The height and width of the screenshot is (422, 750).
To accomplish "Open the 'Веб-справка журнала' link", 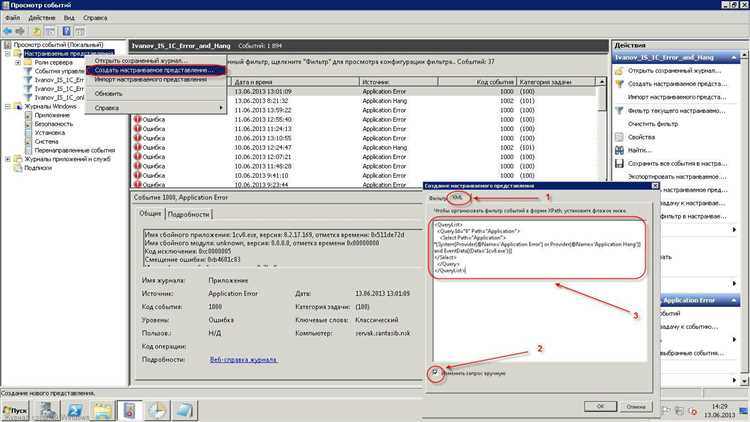I will click(243, 359).
